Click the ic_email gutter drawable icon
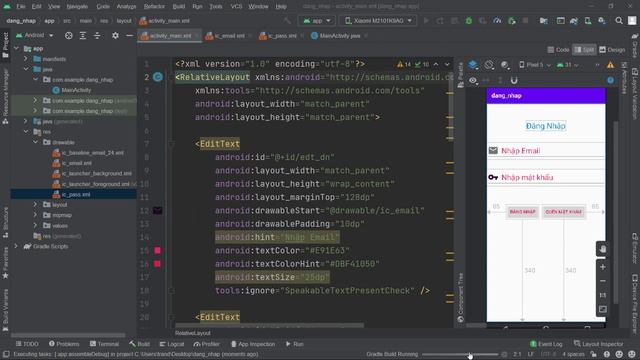This screenshot has width=640, height=360. coord(158,211)
